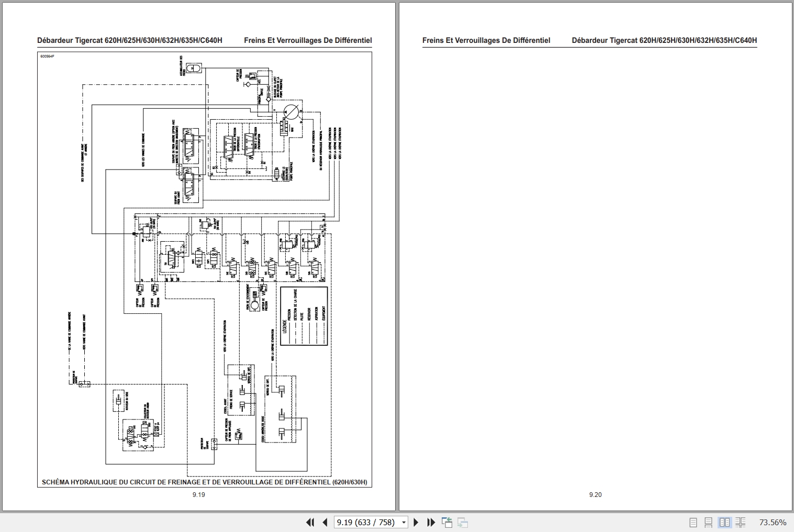Deselect the highlighted two-page layout mode
Viewport: 794px width, 532px height.
pos(725,522)
